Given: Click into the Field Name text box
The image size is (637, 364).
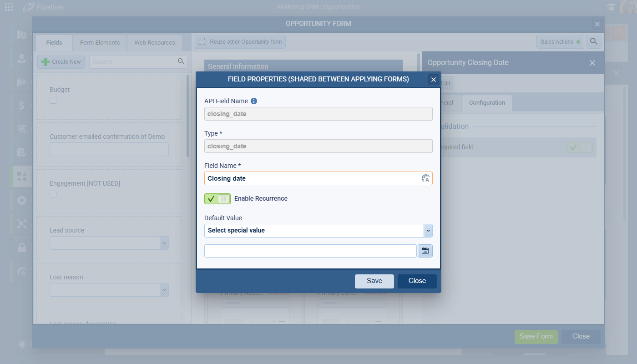Looking at the screenshot, I should coord(312,178).
